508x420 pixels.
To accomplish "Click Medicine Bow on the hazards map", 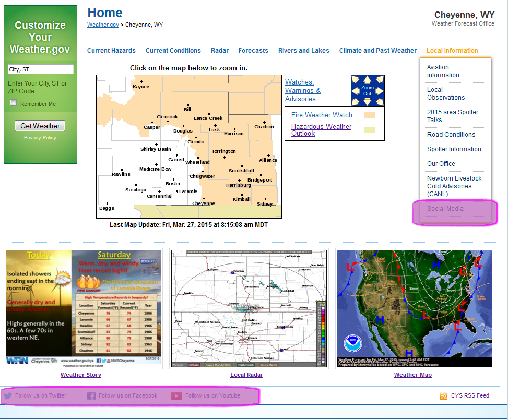I will click(155, 169).
